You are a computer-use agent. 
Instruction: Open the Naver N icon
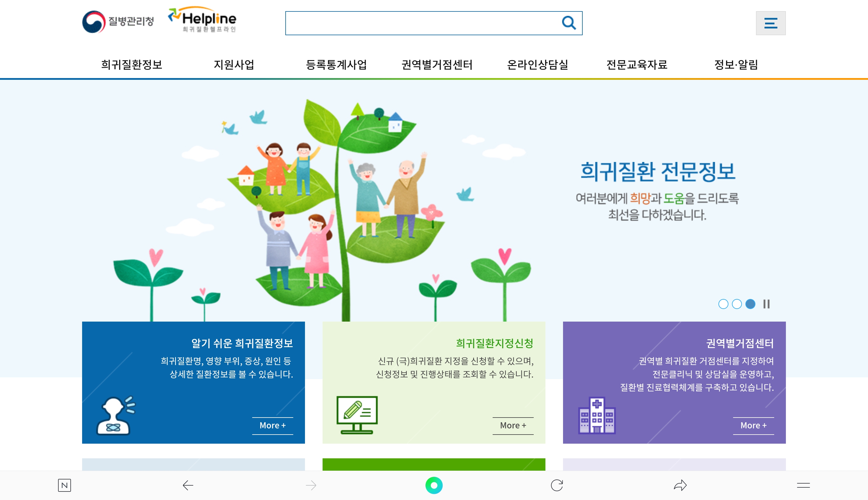point(64,485)
